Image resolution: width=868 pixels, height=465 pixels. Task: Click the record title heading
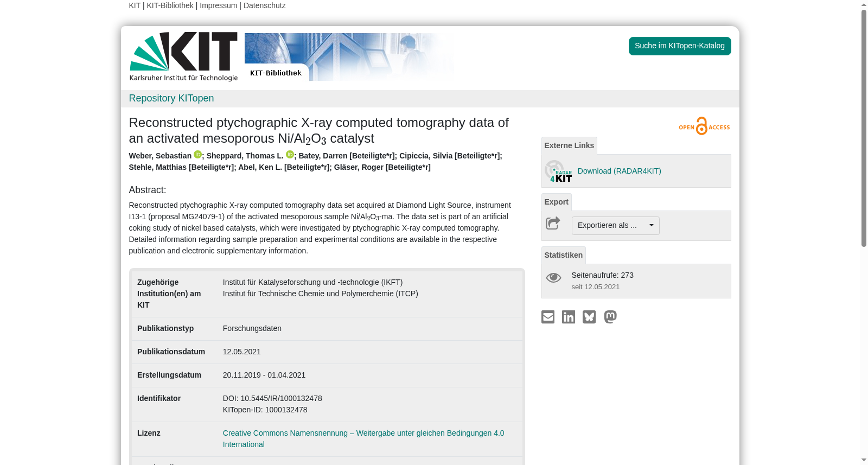(319, 131)
